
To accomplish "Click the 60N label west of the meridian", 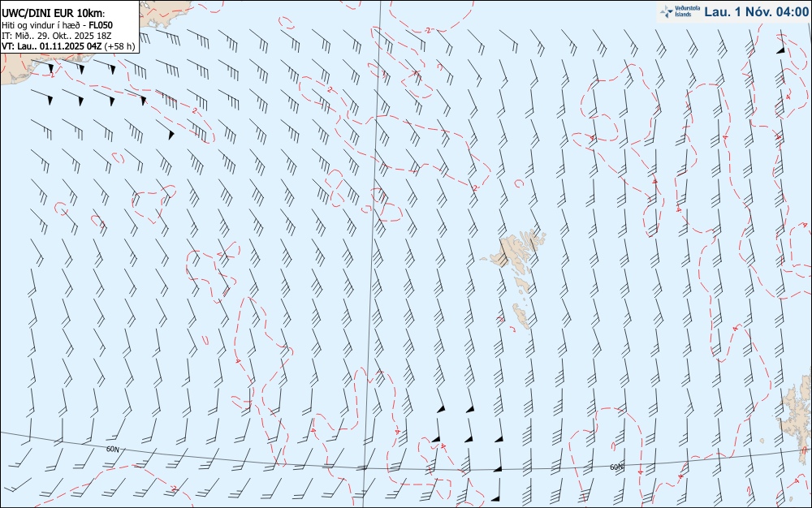I will tap(113, 449).
